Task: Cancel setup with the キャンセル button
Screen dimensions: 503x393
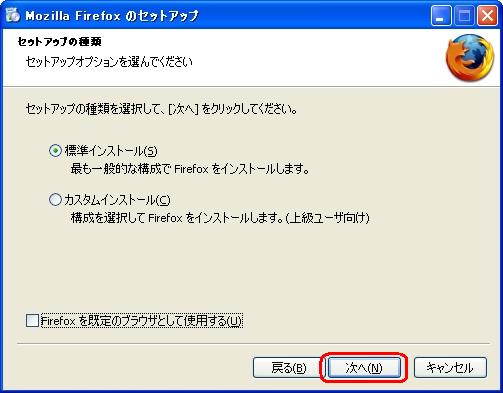Action: click(x=450, y=368)
